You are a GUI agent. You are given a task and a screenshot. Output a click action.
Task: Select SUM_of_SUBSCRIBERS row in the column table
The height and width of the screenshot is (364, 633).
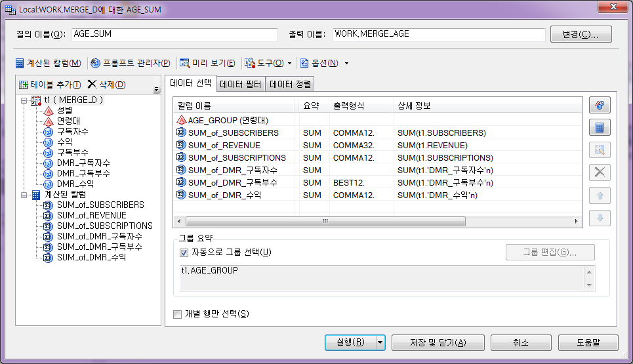coord(378,132)
